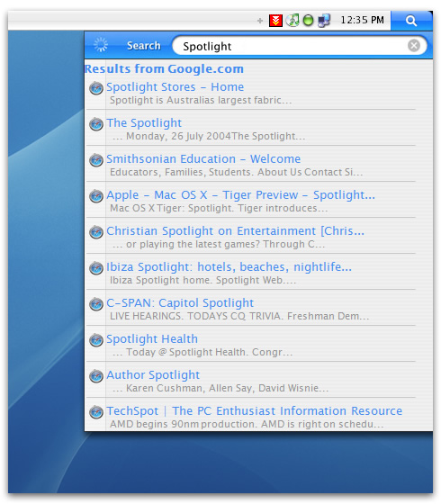Clear the Spotlight search field
This screenshot has height=504, width=441.
coord(414,46)
